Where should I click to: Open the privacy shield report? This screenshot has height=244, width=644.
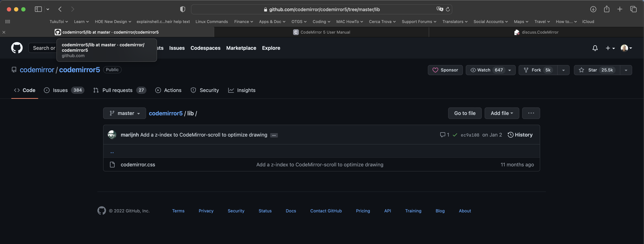[183, 9]
